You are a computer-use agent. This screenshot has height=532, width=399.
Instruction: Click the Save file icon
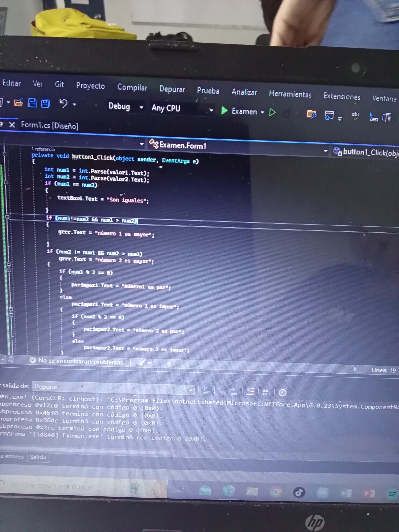point(32,103)
